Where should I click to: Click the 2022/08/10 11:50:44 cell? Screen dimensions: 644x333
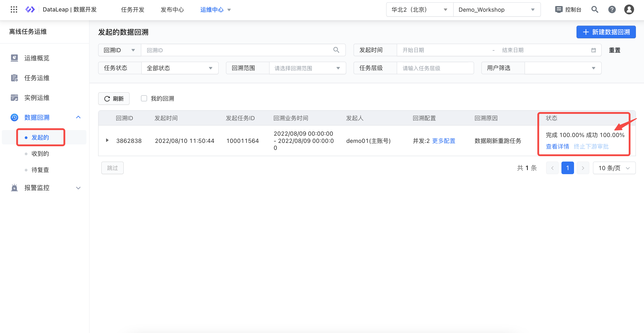pyautogui.click(x=185, y=141)
